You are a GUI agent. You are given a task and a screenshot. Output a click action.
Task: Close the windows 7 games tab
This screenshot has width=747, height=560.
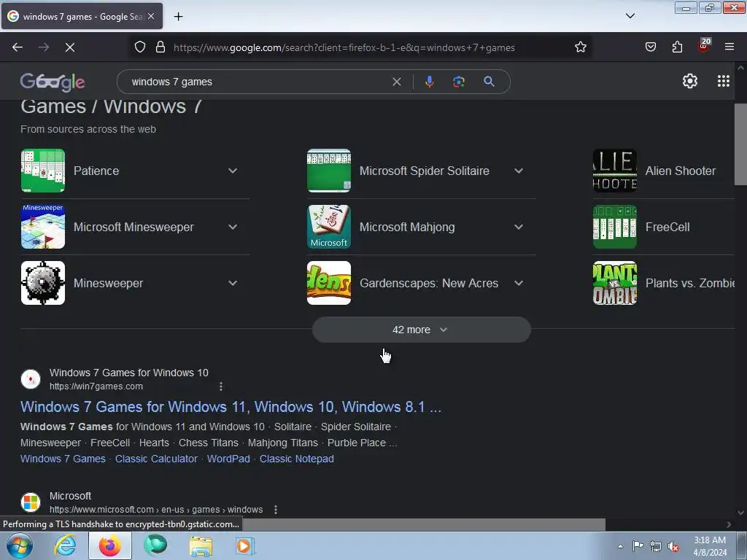[151, 16]
